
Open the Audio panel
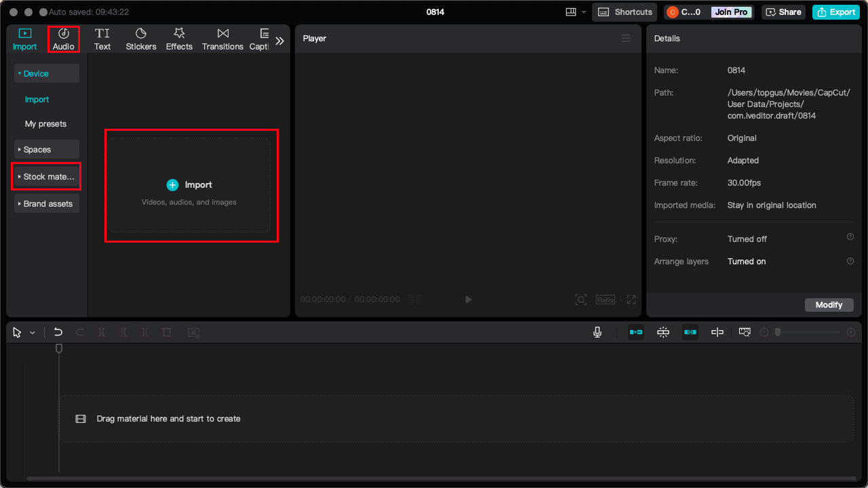coord(63,39)
